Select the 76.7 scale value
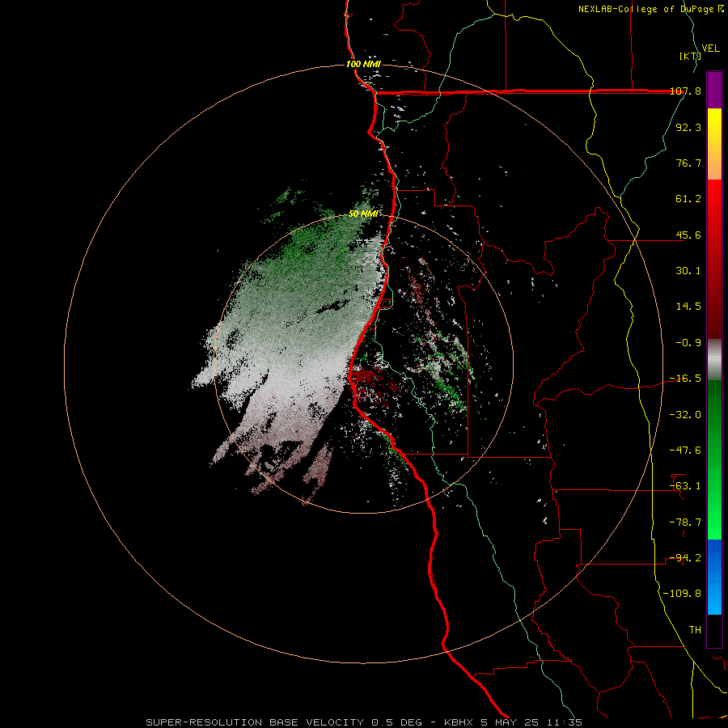 (x=688, y=163)
